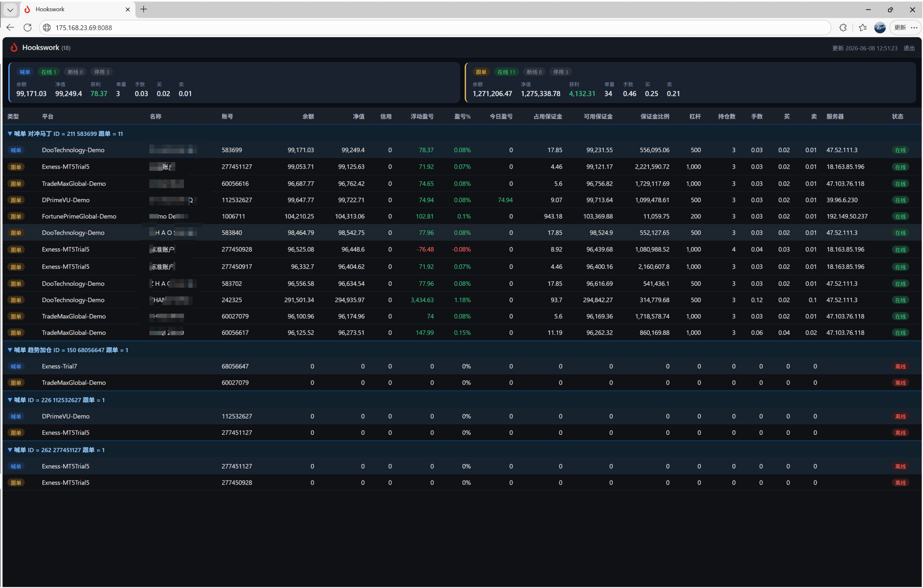Collapse the ID = 226 112532627 group
The width and height of the screenshot is (923, 588).
(x=10, y=400)
